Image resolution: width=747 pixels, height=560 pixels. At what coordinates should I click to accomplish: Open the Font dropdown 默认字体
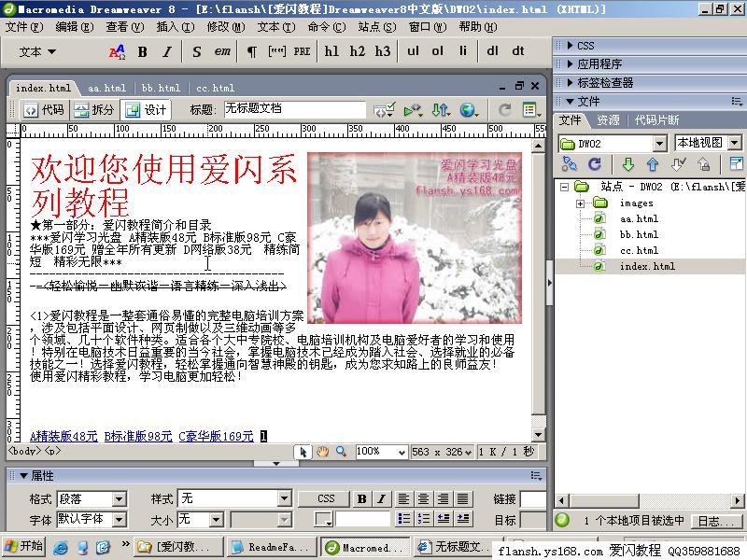(x=120, y=519)
